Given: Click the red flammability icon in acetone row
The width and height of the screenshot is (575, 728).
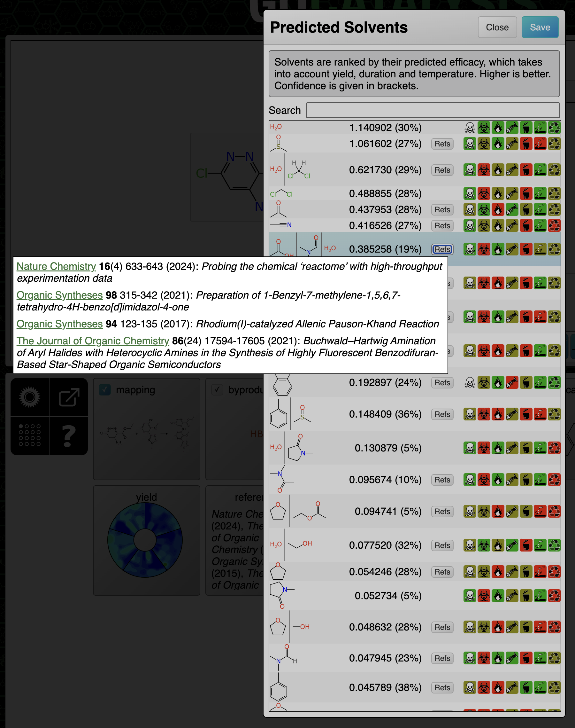Looking at the screenshot, I should pyautogui.click(x=498, y=209).
